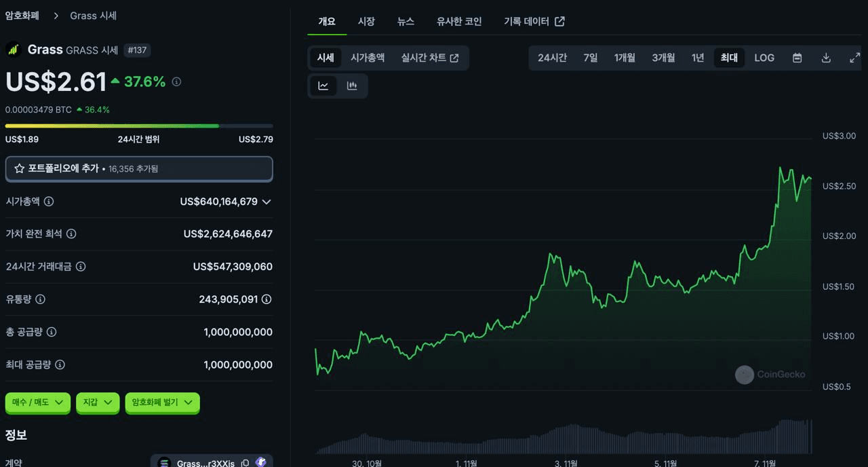Select 1개월 time range
Screen dimensions: 868x467
coord(625,58)
